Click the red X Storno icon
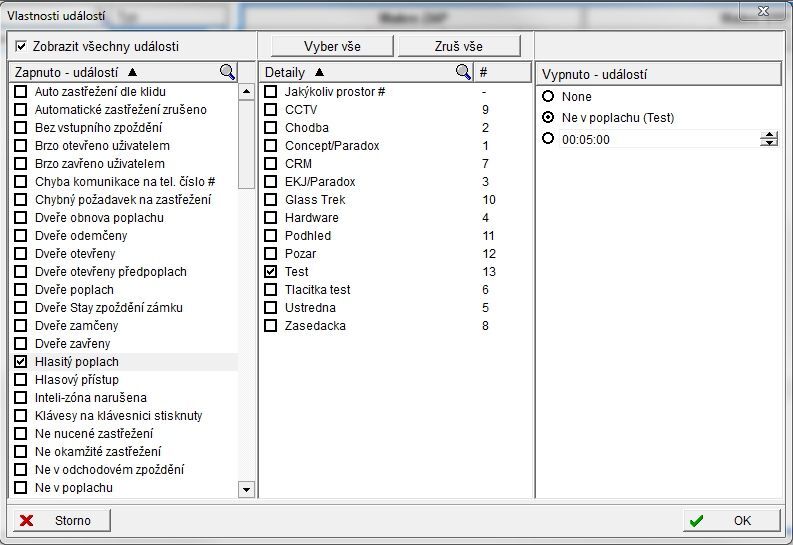Screen dimensions: 793x545 pyautogui.click(x=27, y=520)
